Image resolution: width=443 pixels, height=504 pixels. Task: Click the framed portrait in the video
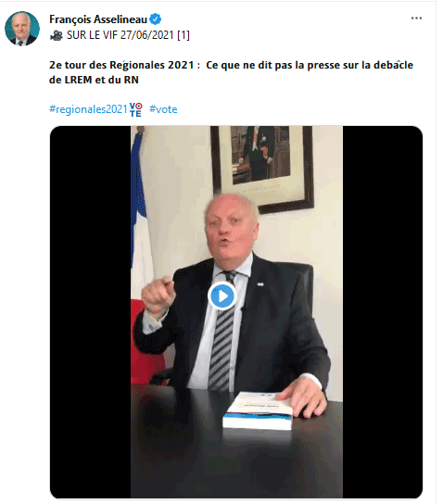(x=262, y=168)
